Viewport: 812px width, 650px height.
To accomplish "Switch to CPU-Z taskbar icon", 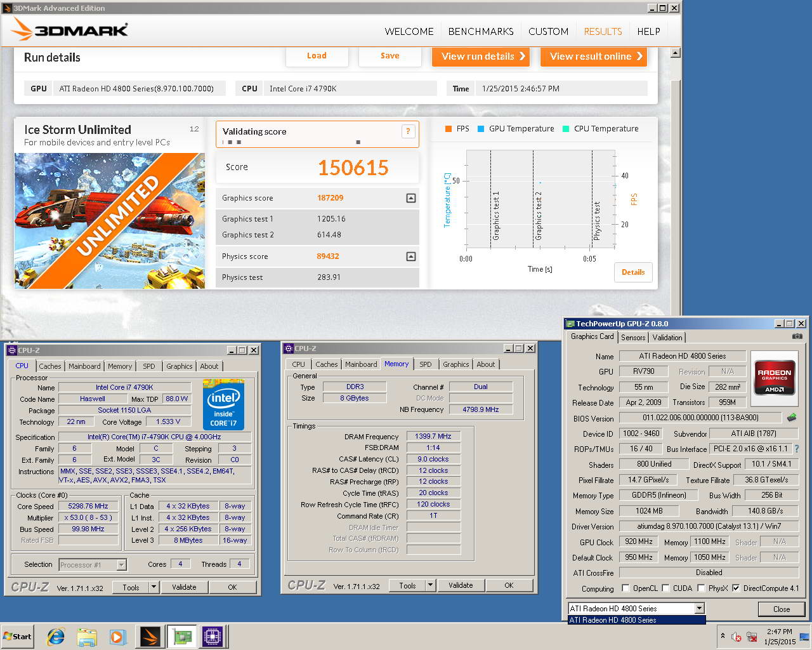I will pyautogui.click(x=213, y=637).
